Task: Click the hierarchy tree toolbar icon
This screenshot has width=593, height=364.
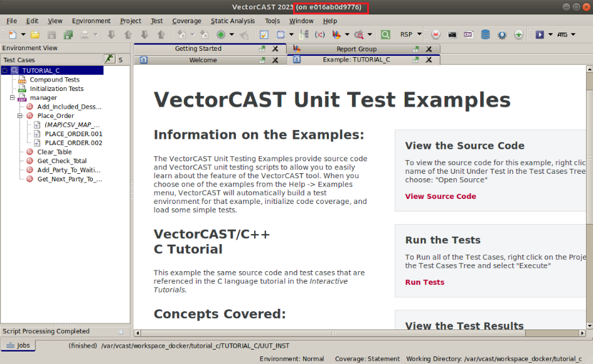Action: pos(304,35)
